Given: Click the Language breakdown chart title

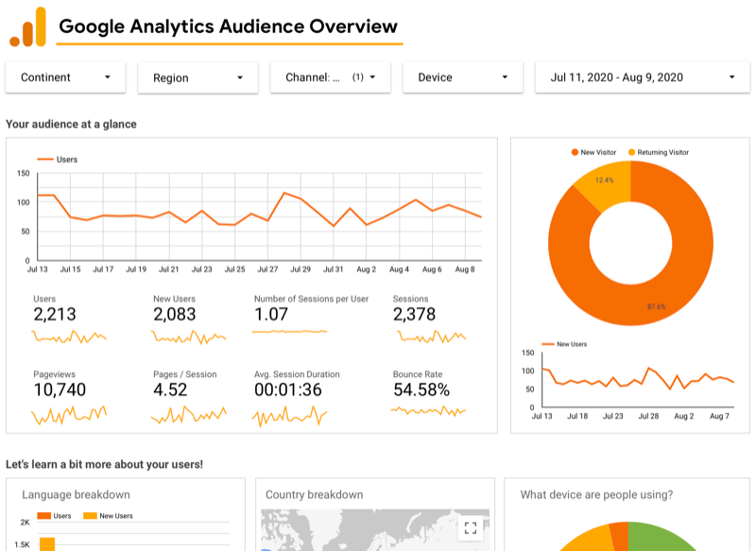Looking at the screenshot, I should 77,494.
